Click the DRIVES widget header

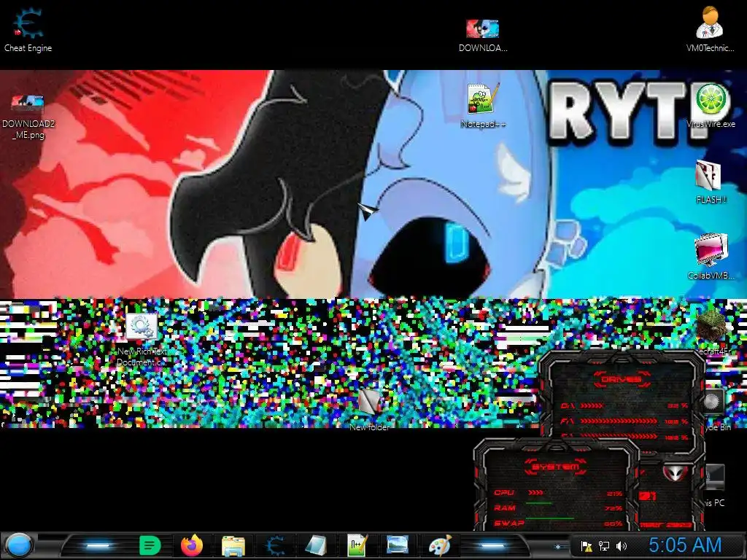(622, 379)
